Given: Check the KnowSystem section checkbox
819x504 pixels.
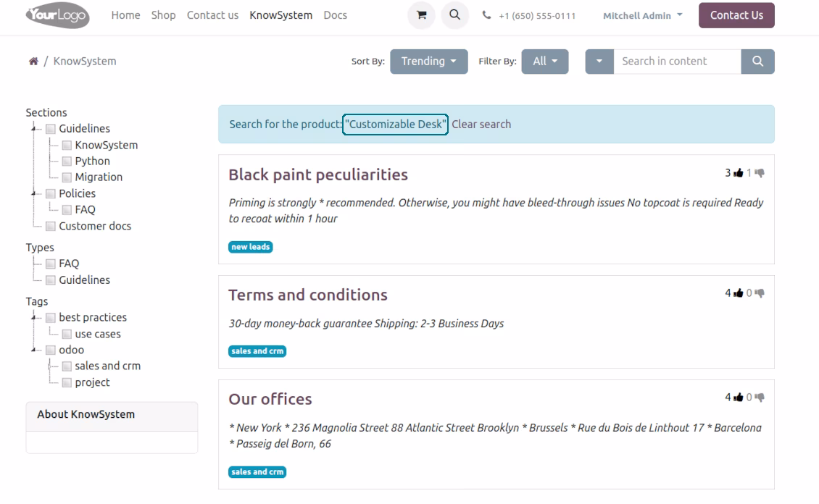Looking at the screenshot, I should 67,146.
